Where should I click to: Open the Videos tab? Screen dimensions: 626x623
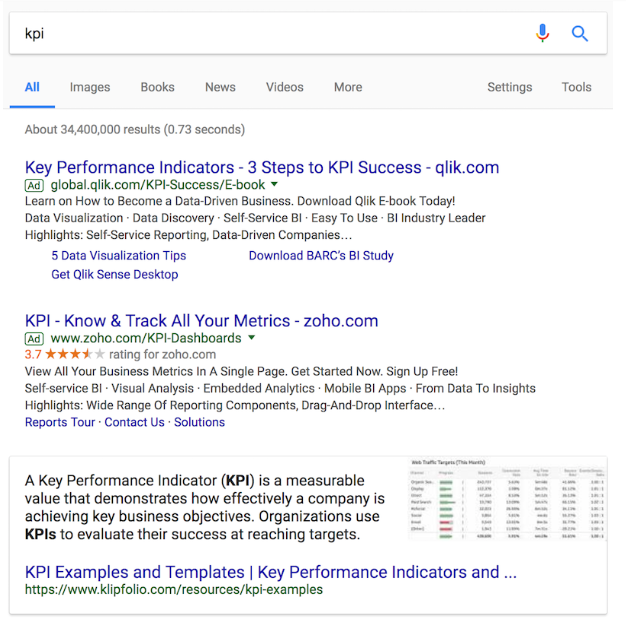coord(285,87)
